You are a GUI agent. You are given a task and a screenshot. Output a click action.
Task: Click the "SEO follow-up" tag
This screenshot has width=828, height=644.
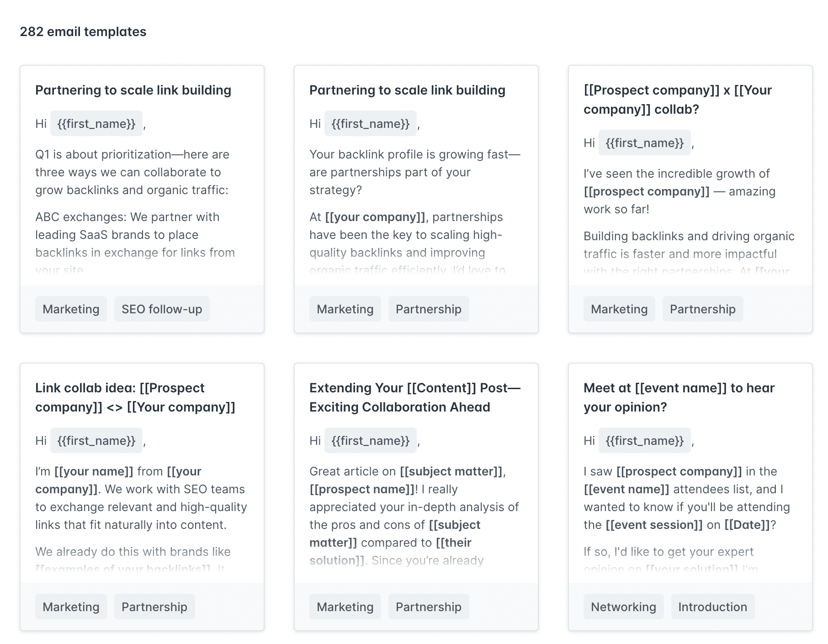pyautogui.click(x=162, y=309)
